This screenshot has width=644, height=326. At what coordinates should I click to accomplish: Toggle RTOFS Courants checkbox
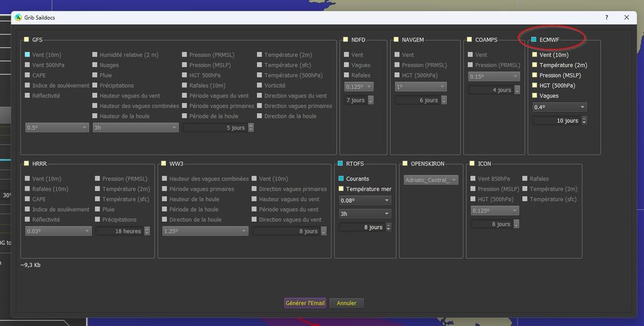point(341,178)
